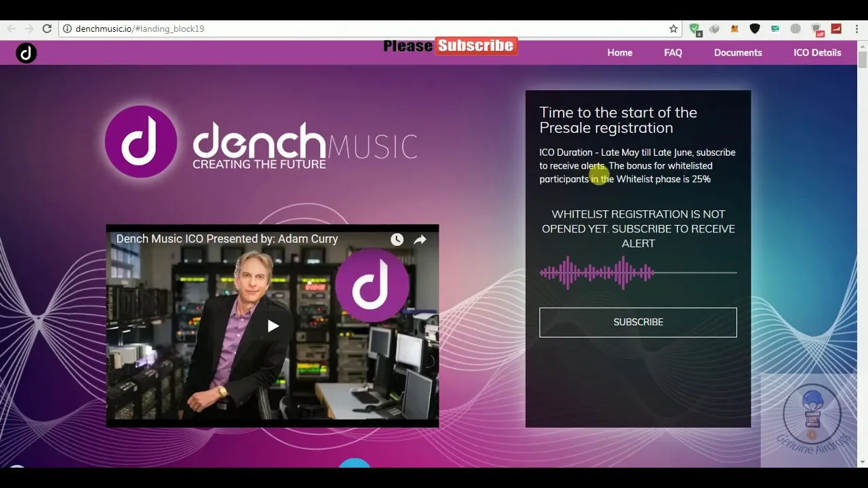Click the browser forward arrow
This screenshot has height=488, width=868.
tap(28, 28)
